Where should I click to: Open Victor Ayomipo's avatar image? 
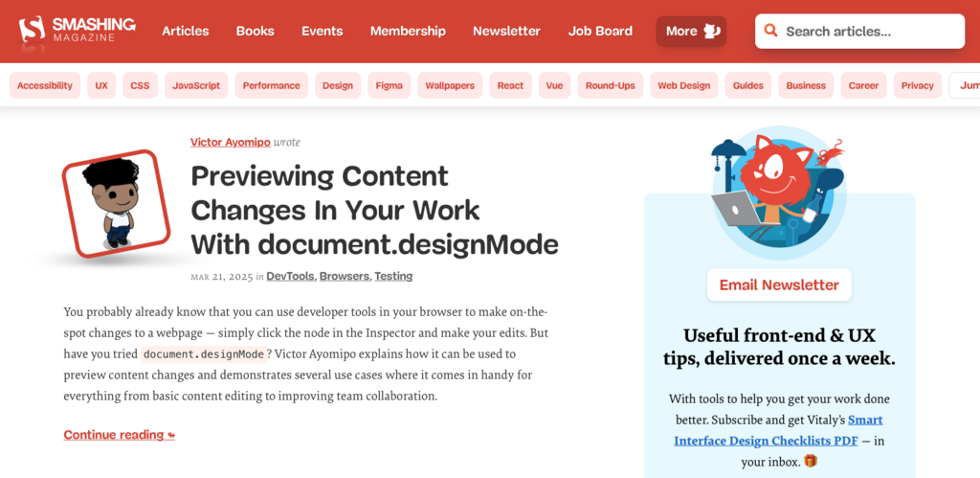coord(116,203)
